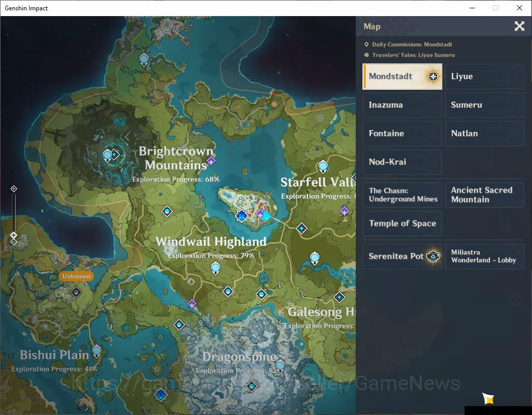
Task: Select the Temple of Space map
Action: tap(402, 223)
